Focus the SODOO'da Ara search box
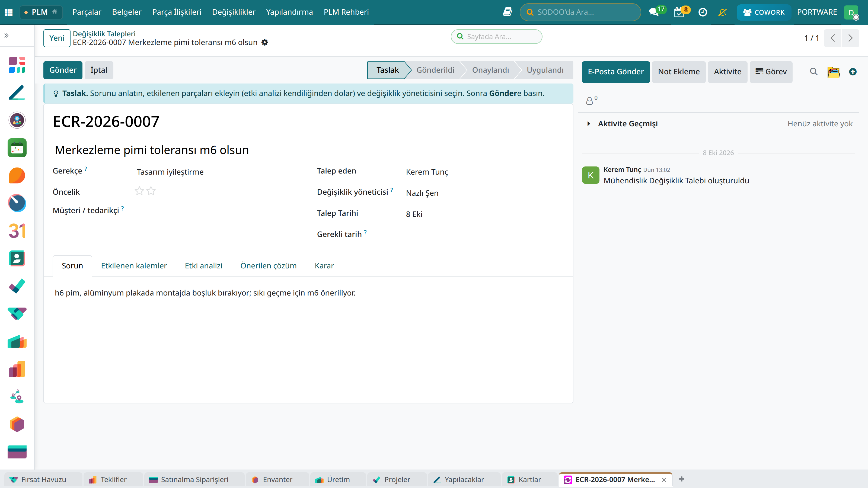Viewport: 868px width, 488px height. point(580,12)
